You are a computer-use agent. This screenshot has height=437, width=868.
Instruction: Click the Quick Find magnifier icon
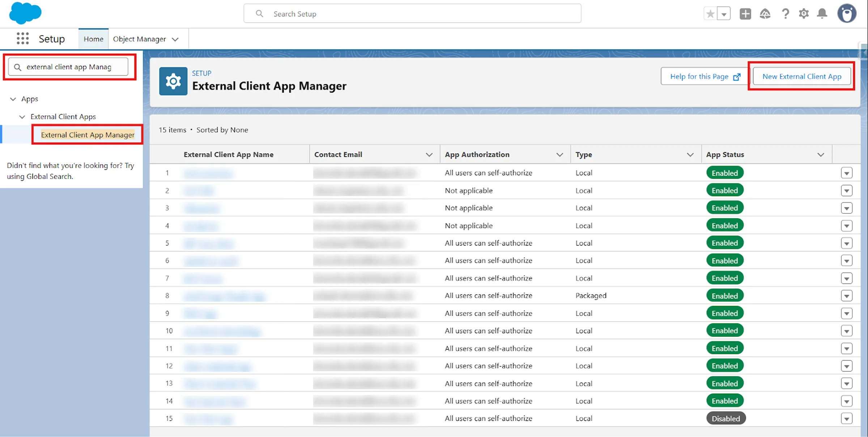point(17,67)
